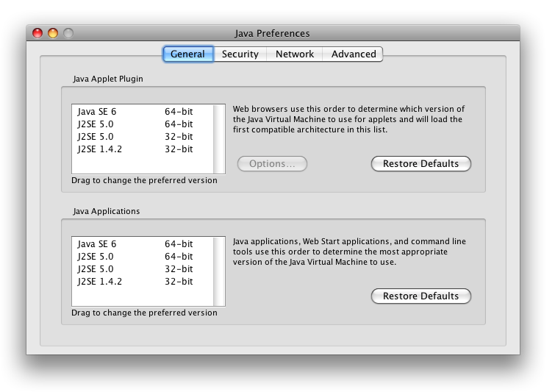The height and width of the screenshot is (392, 555).
Task: Click Restore Defaults in Java Applet Plugin
Action: tap(420, 164)
